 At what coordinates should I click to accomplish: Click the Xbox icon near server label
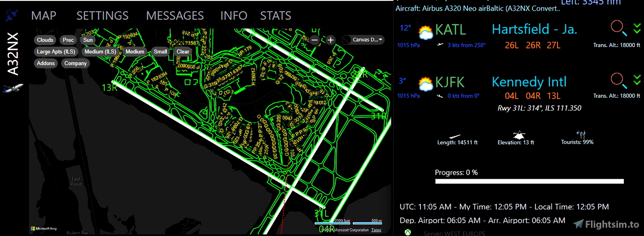point(408,232)
